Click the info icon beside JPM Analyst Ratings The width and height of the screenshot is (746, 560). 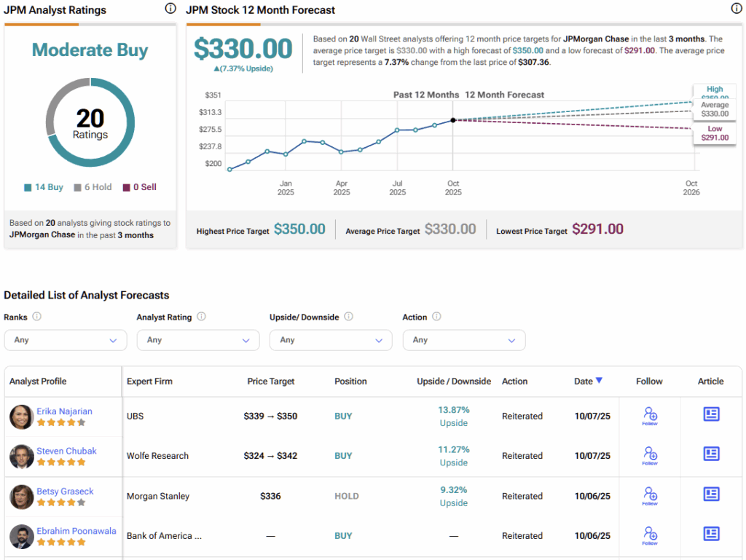click(x=170, y=9)
